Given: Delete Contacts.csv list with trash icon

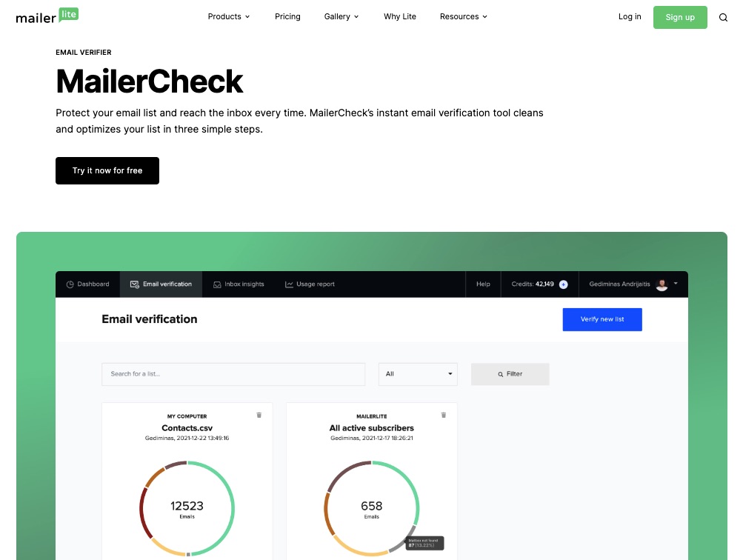Looking at the screenshot, I should (259, 415).
